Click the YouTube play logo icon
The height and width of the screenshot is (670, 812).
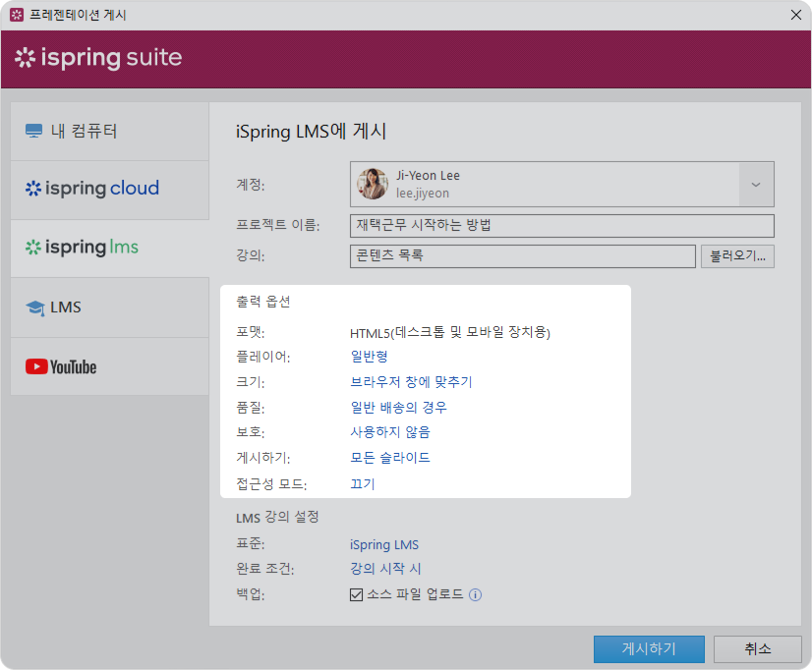(36, 366)
